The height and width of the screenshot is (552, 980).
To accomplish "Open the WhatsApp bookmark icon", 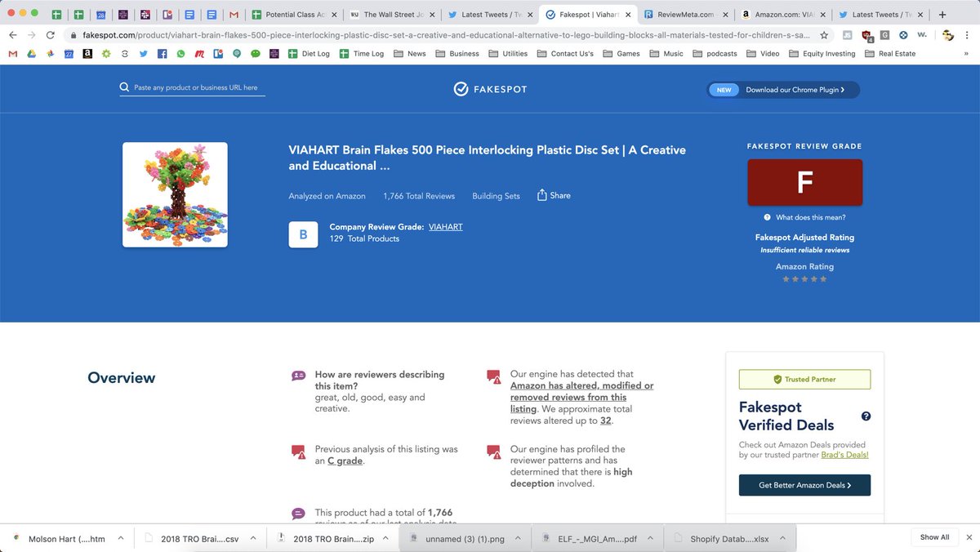I will 180,54.
